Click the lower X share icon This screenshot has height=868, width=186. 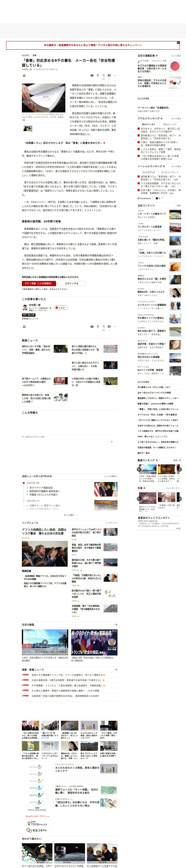pos(104,327)
